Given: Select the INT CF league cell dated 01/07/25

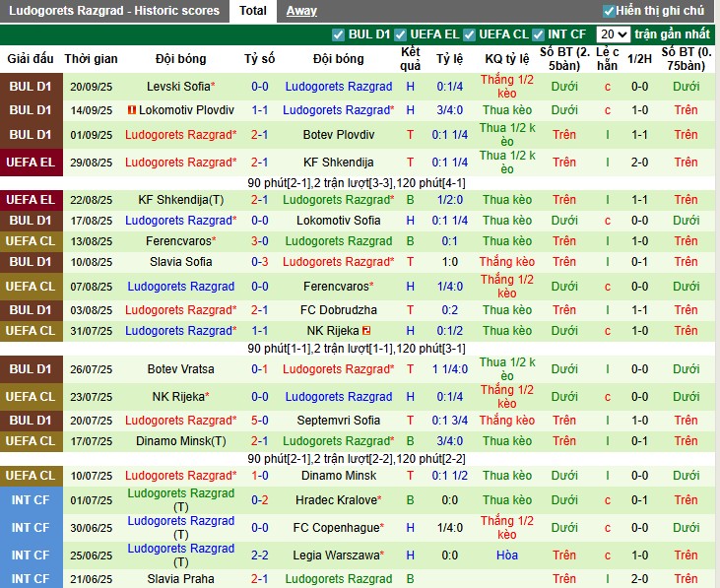Looking at the screenshot, I should click(x=31, y=500).
